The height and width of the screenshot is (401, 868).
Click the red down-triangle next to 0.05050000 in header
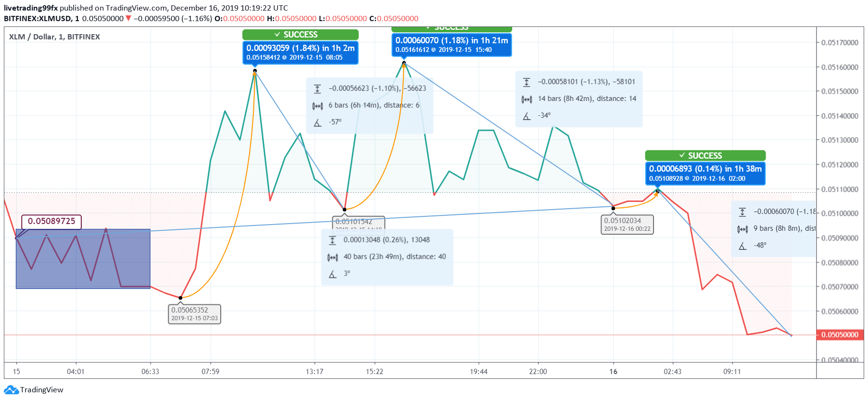(128, 18)
